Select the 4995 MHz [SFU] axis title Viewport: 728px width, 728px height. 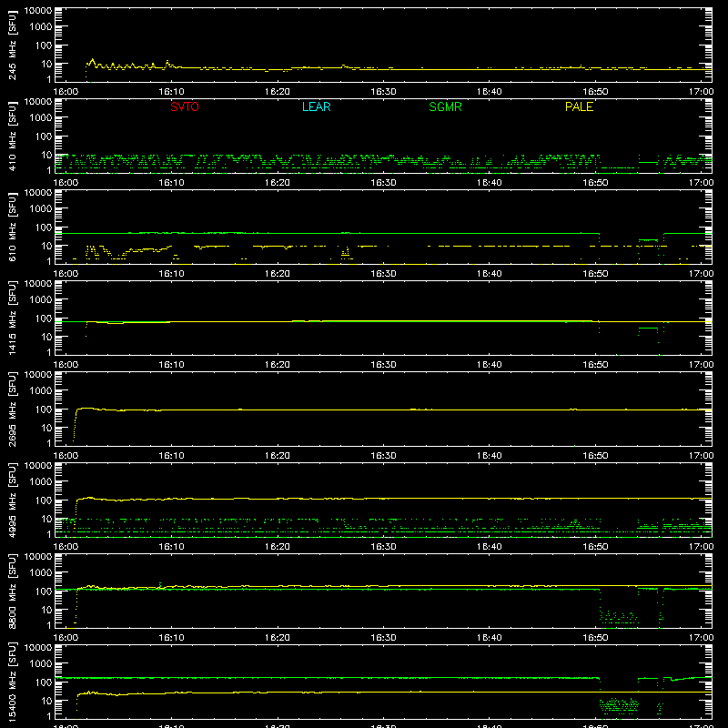pos(13,500)
